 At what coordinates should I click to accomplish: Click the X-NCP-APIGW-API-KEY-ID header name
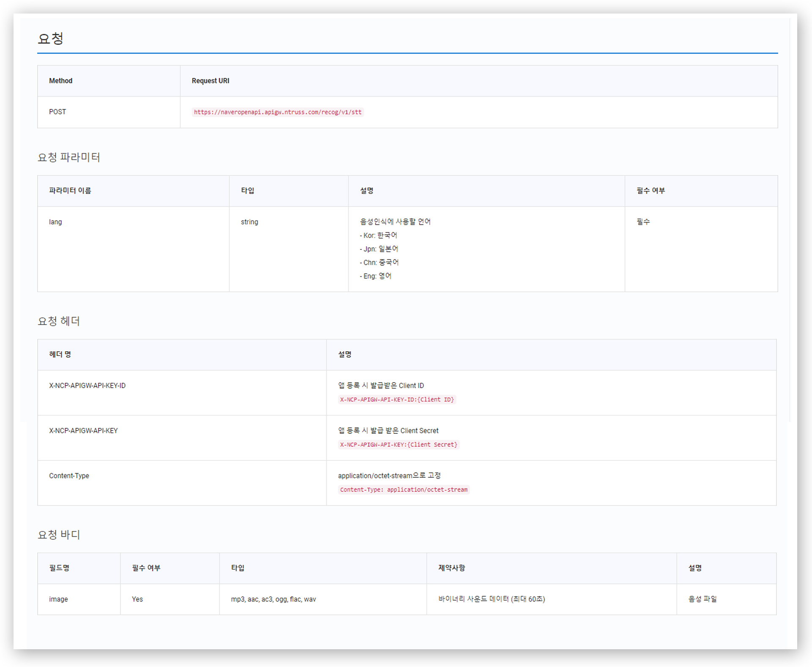click(x=87, y=386)
